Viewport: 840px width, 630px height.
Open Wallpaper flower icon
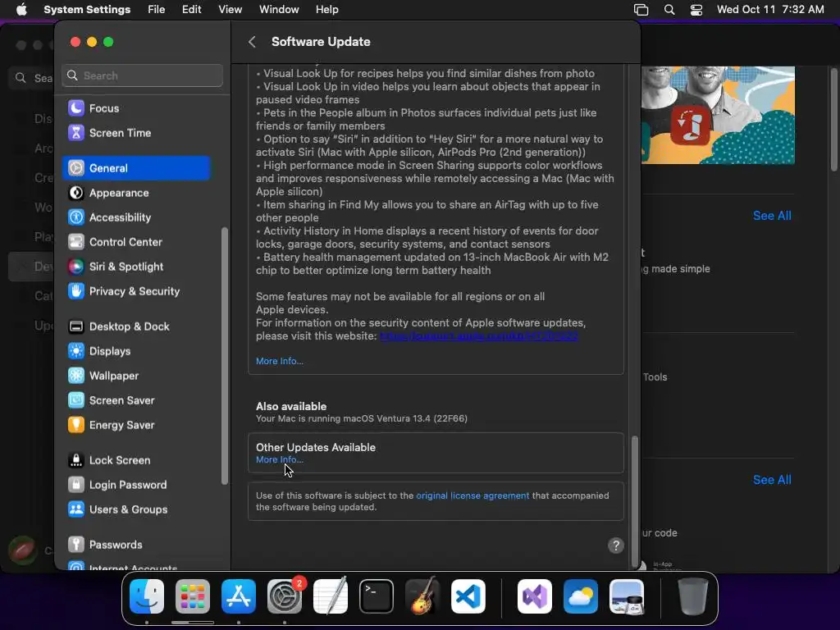tap(76, 376)
